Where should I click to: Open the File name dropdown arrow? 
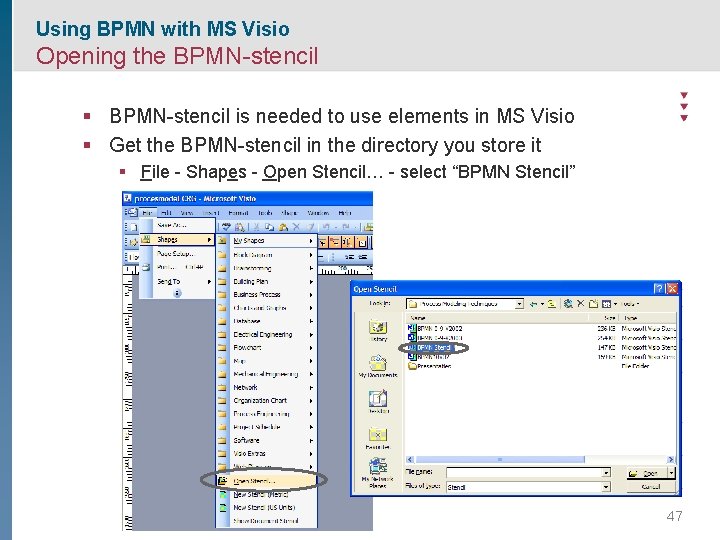tap(606, 473)
